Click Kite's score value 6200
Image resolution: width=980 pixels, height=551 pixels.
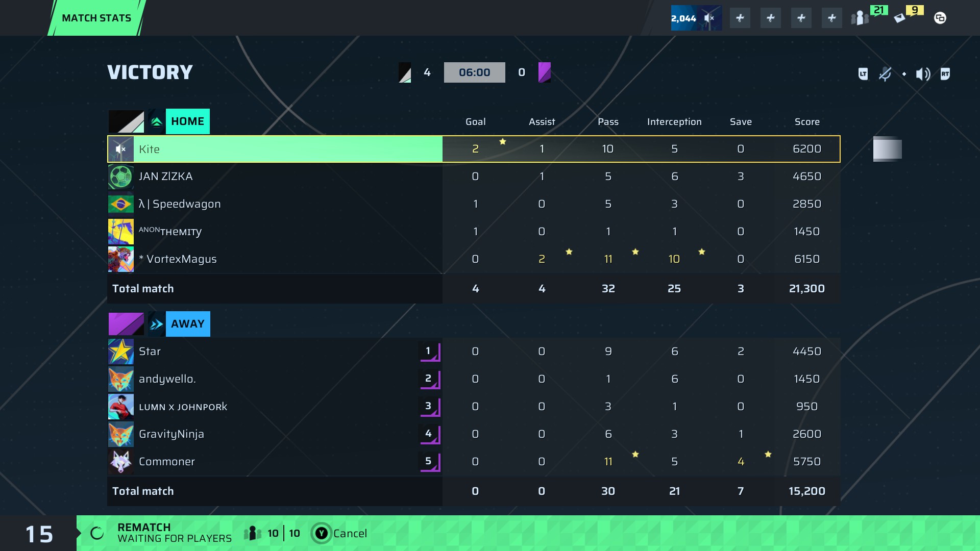[807, 149]
